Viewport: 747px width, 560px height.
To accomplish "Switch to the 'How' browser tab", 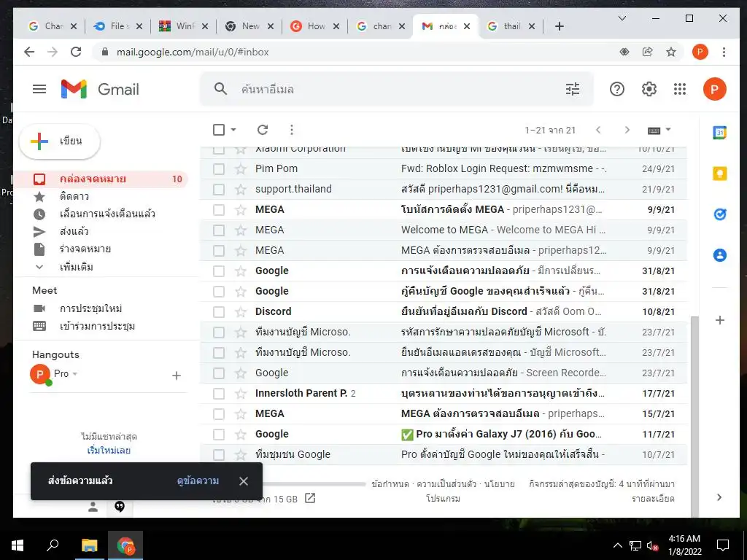I will coord(314,26).
